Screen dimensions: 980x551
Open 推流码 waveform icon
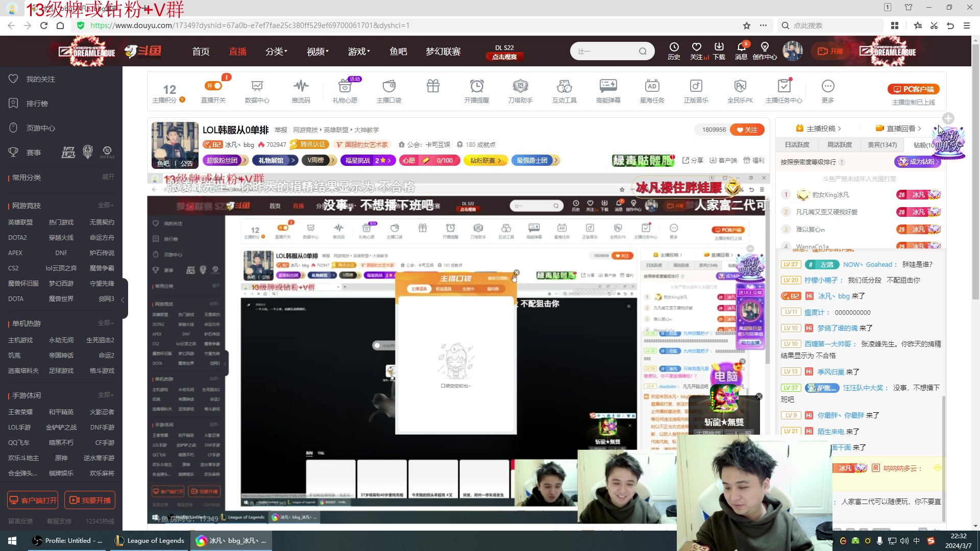[301, 91]
